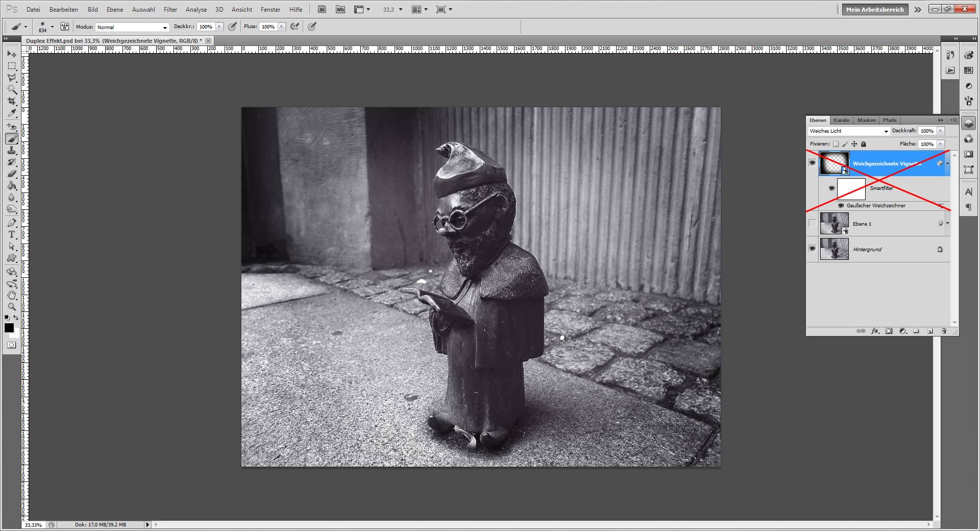
Task: Toggle the Gaußscher Weichzeichner filter visibility
Action: click(840, 205)
